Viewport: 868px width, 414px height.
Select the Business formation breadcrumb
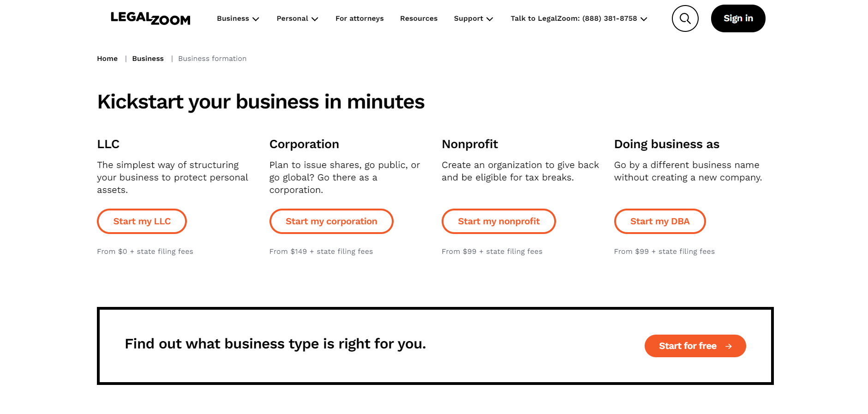[212, 59]
